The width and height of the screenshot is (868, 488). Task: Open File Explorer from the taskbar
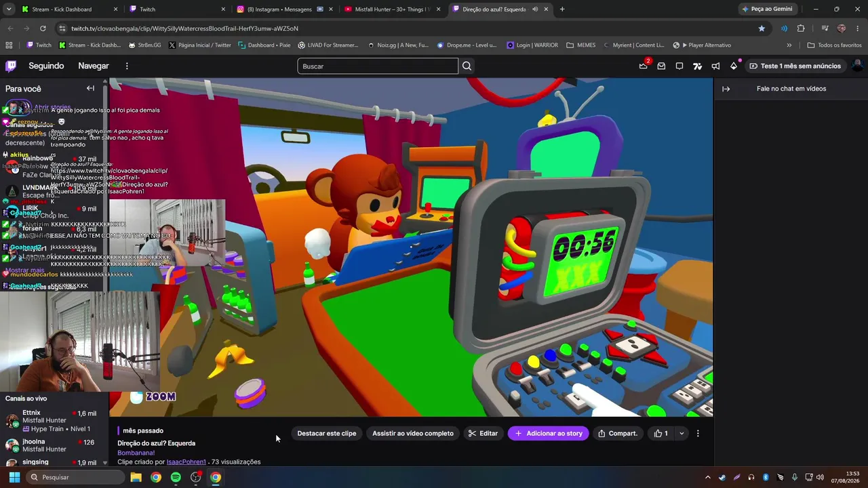(x=136, y=477)
